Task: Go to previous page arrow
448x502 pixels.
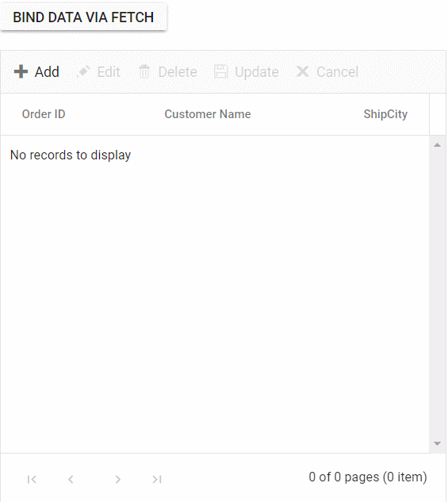Action: click(x=71, y=479)
